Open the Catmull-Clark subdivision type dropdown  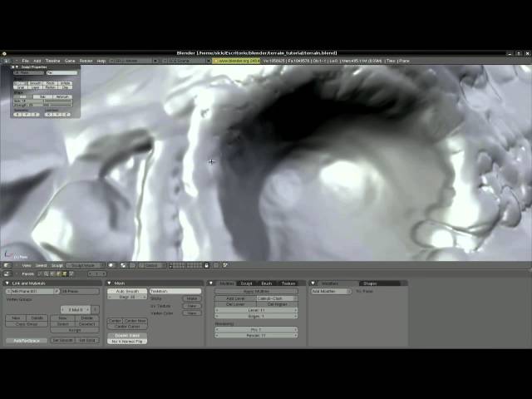click(277, 298)
